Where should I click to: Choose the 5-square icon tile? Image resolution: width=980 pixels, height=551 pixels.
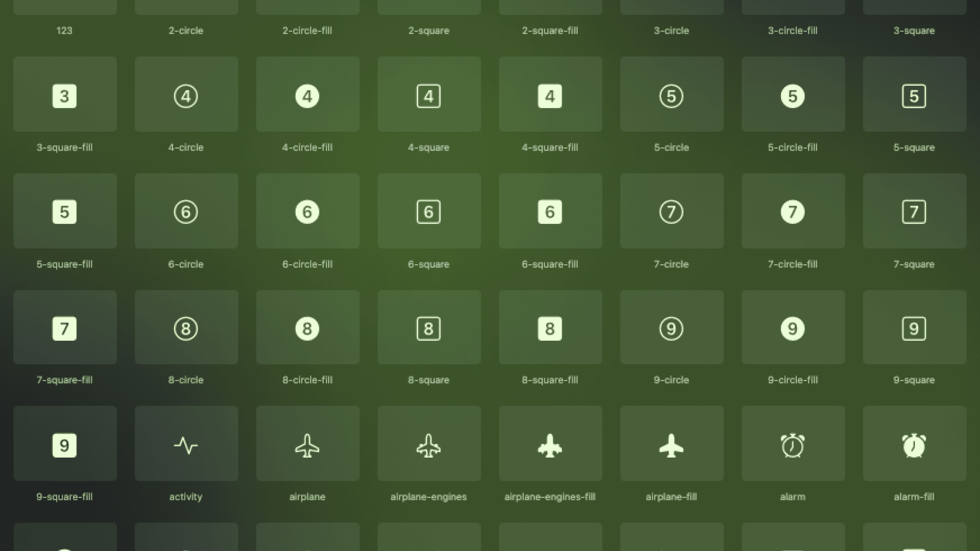(x=914, y=95)
